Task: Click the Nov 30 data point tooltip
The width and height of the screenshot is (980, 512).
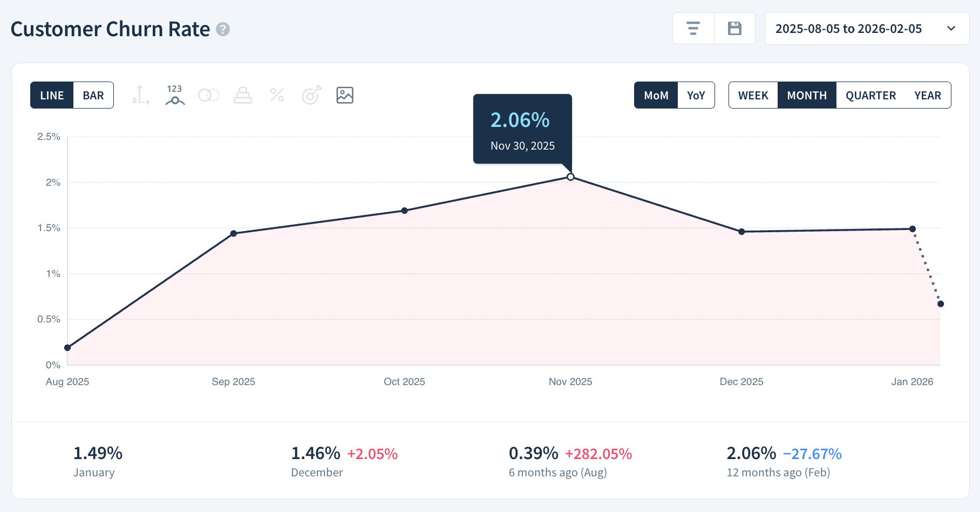Action: [521, 129]
